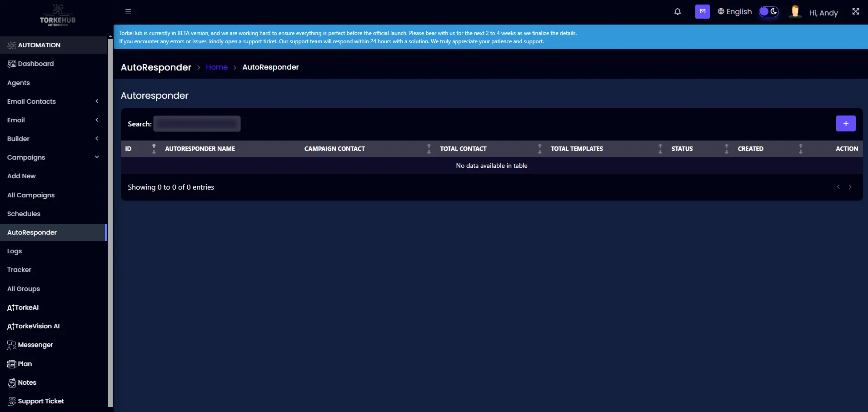
Task: Create a new autoresponder with plus button
Action: (845, 123)
